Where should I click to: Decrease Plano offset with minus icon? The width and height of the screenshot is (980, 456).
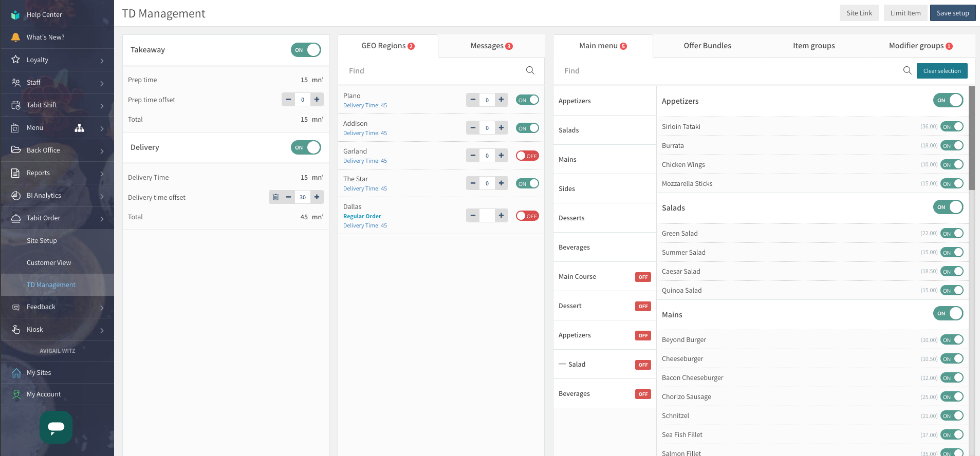point(473,100)
